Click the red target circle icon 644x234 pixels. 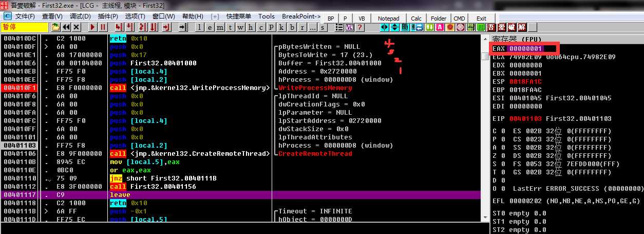(x=460, y=27)
